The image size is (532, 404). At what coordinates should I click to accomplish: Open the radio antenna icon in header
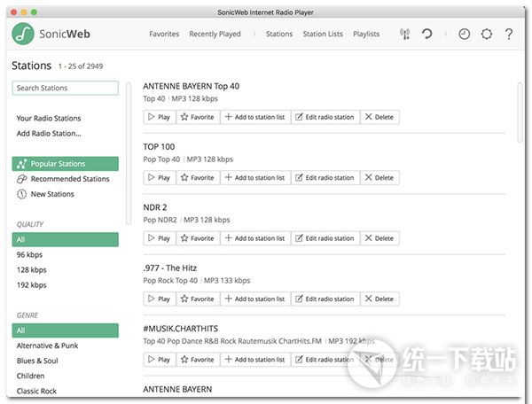[405, 34]
